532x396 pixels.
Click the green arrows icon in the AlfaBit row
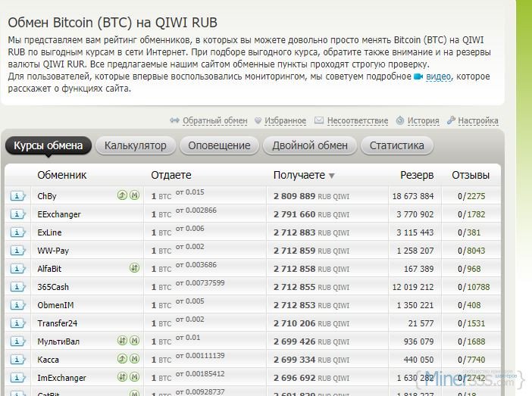point(134,268)
